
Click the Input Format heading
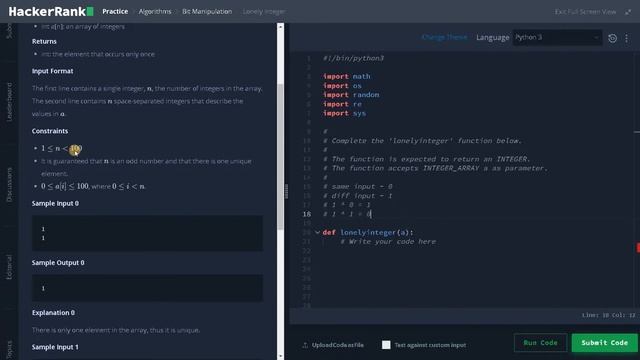click(53, 71)
